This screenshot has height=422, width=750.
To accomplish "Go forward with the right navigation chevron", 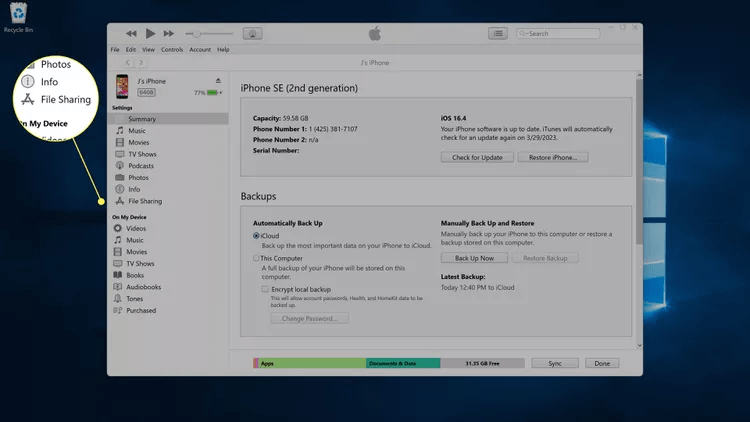I will 142,63.
